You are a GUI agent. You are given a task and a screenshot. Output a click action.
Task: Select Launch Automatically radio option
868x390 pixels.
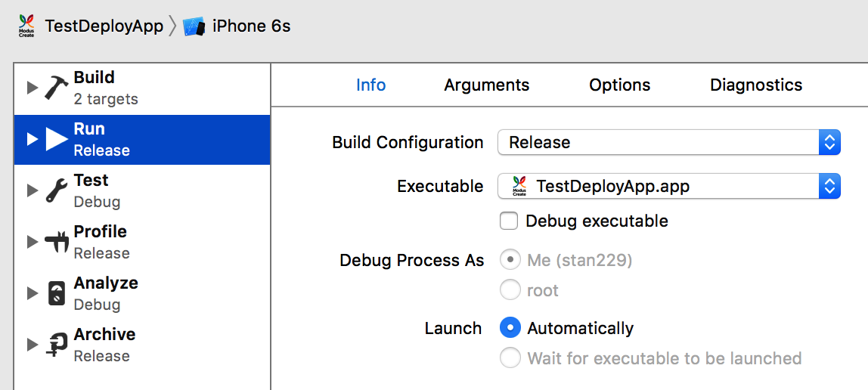click(510, 328)
